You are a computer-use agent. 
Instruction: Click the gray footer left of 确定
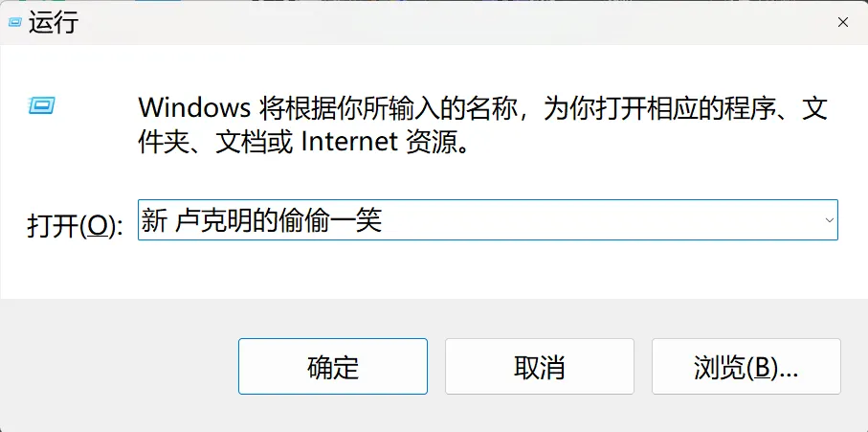pos(119,366)
